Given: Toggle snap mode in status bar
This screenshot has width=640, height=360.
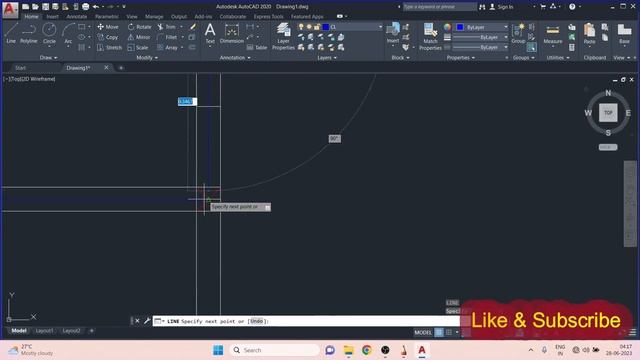Looking at the screenshot, I should [x=449, y=332].
